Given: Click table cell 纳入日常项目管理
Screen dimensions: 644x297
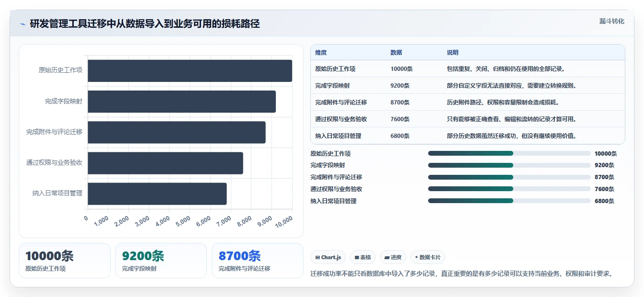Looking at the screenshot, I should pyautogui.click(x=338, y=136).
